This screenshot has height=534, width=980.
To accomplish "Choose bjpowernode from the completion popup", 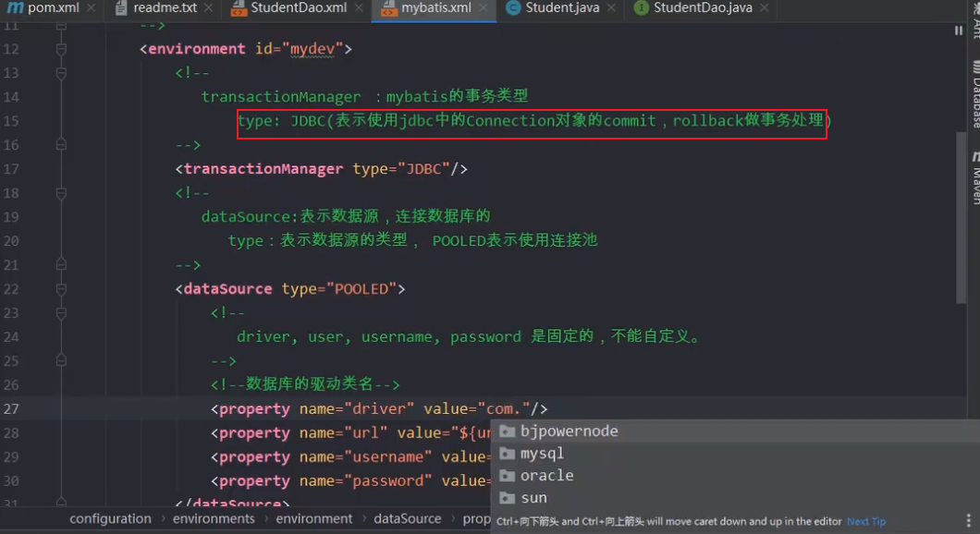I will (735, 431).
